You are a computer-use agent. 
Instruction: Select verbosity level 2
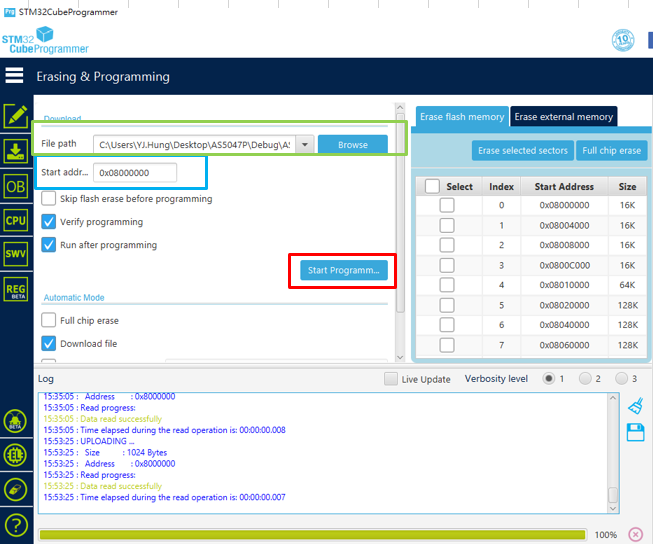pyautogui.click(x=585, y=378)
